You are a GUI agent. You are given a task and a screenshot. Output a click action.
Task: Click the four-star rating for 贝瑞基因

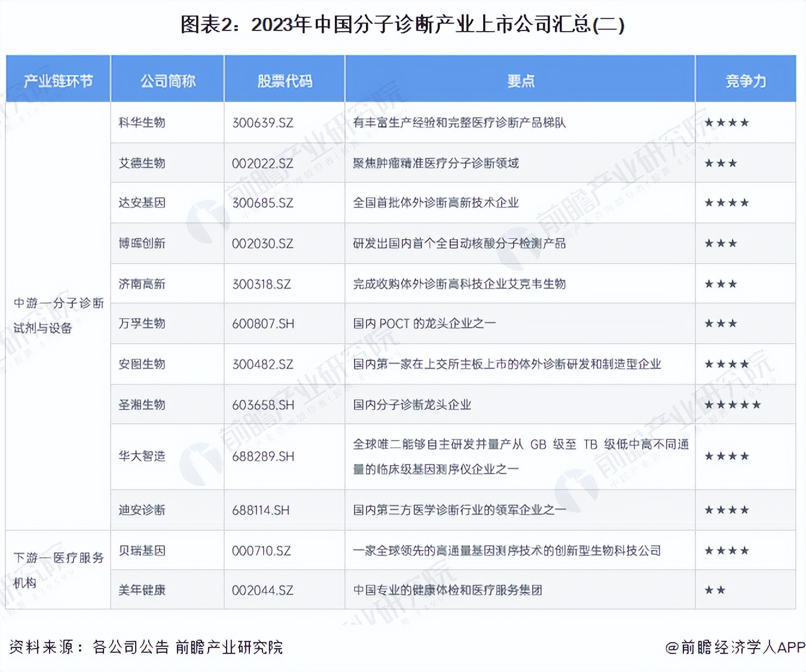tap(726, 551)
